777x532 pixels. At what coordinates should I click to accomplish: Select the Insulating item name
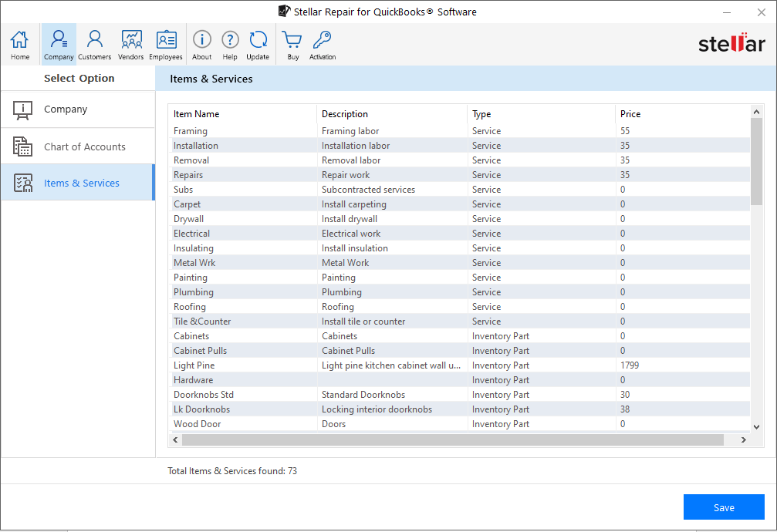[x=194, y=248]
